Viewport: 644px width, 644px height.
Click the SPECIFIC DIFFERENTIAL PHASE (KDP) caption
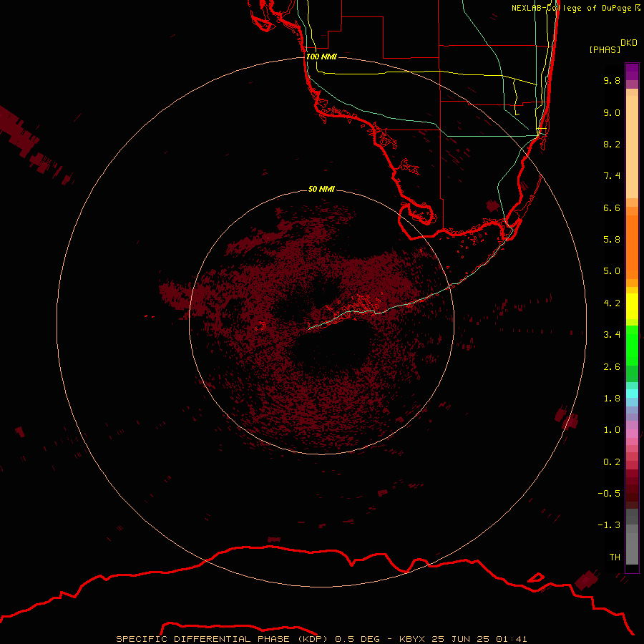click(x=222, y=639)
